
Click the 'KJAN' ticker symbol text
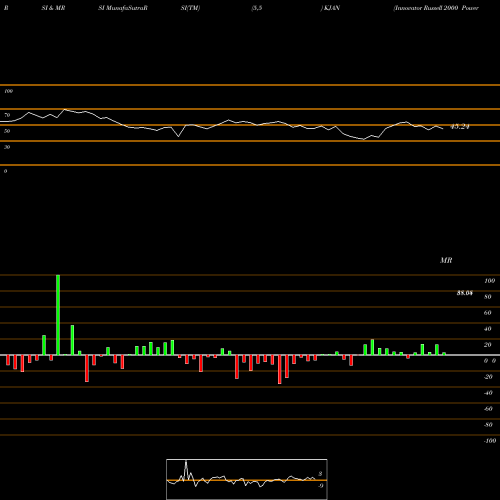[x=332, y=8]
